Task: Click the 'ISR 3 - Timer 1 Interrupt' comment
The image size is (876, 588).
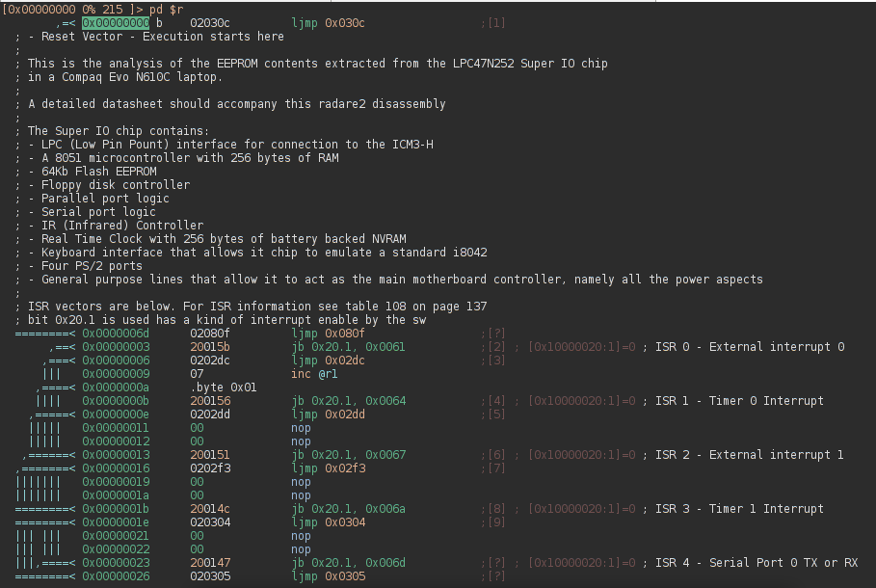Action: click(739, 509)
